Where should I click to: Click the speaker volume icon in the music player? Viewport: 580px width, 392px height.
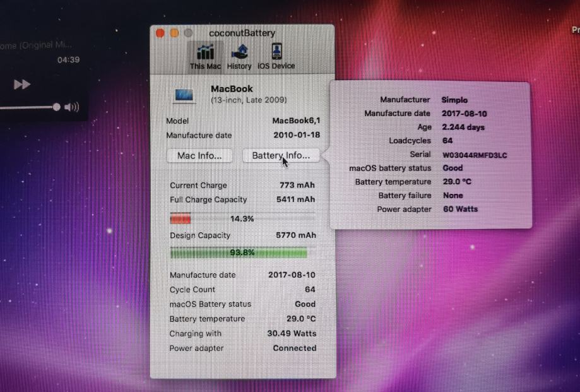71,107
